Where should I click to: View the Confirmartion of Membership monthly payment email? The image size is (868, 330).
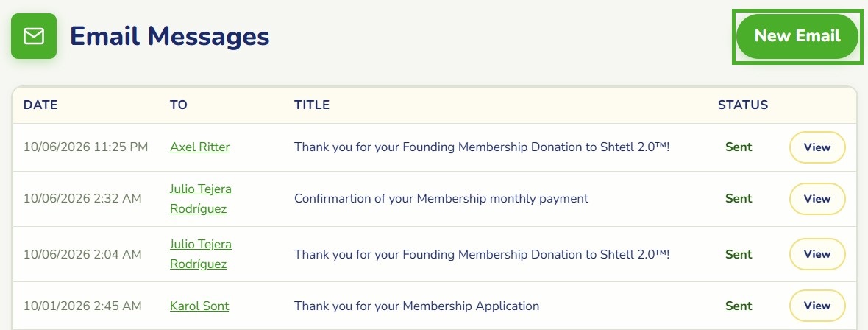[817, 199]
